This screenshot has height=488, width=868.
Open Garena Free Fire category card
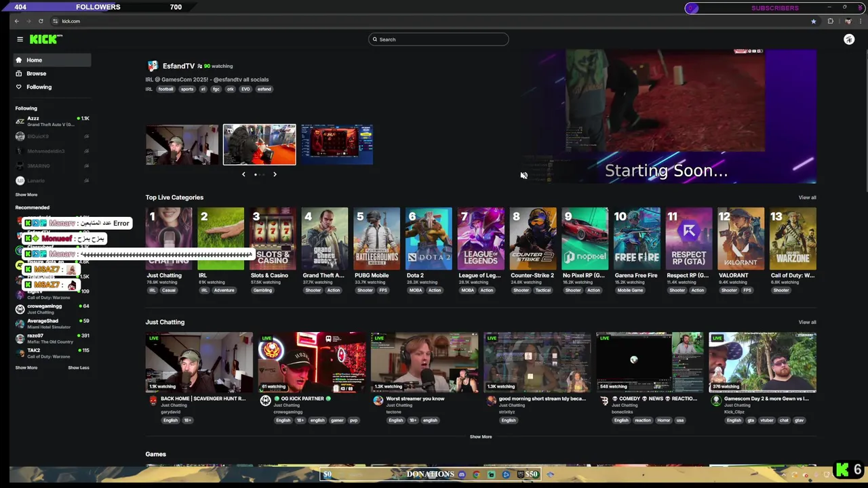pyautogui.click(x=637, y=239)
